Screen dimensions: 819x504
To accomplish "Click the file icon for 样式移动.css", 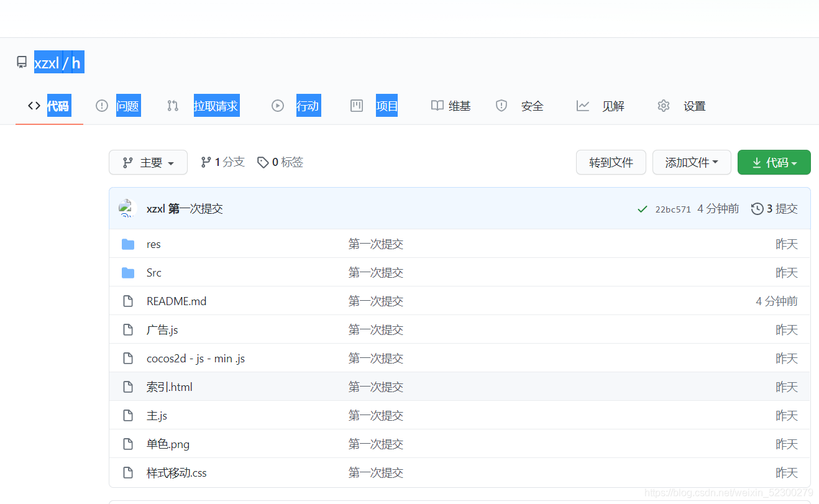I will tap(128, 473).
